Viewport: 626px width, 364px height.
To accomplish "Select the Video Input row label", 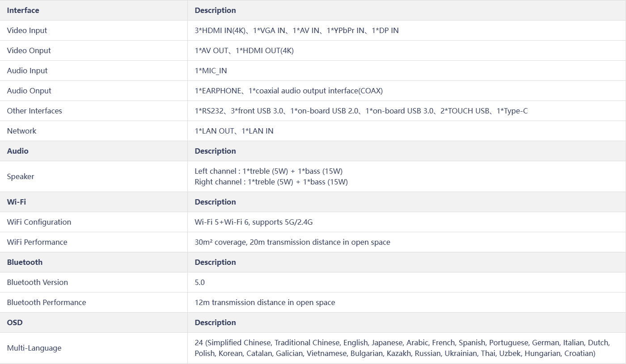I will tap(27, 30).
